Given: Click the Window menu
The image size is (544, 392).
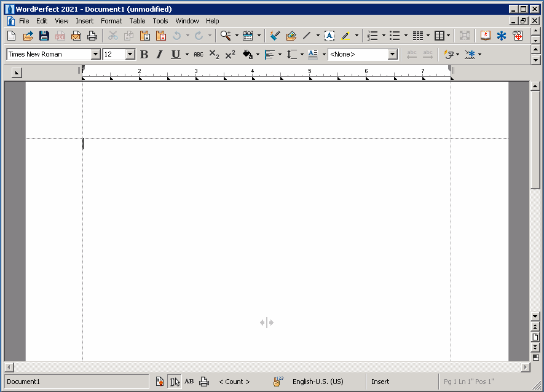Looking at the screenshot, I should (x=187, y=21).
